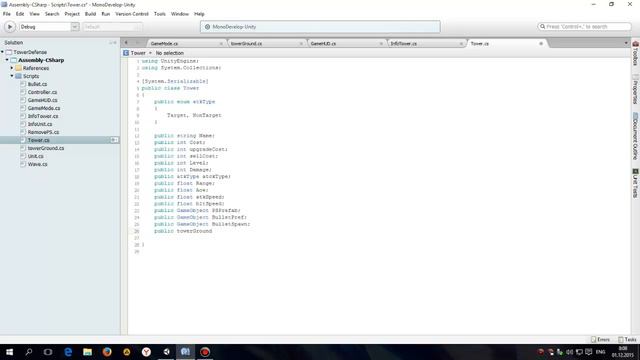Select GameMode.cs in the solution tree
The image size is (640, 360).
point(44,108)
